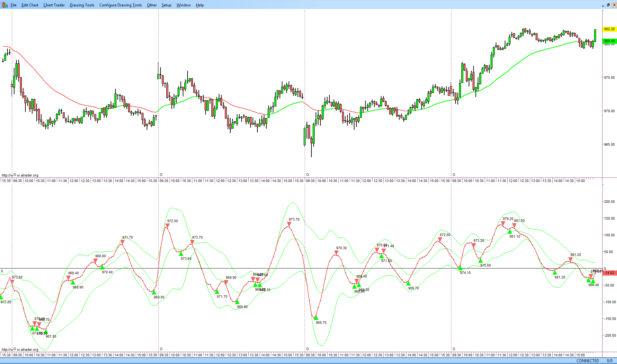This screenshot has height=364, width=617.
Task: Open the Other menu
Action: 152,5
